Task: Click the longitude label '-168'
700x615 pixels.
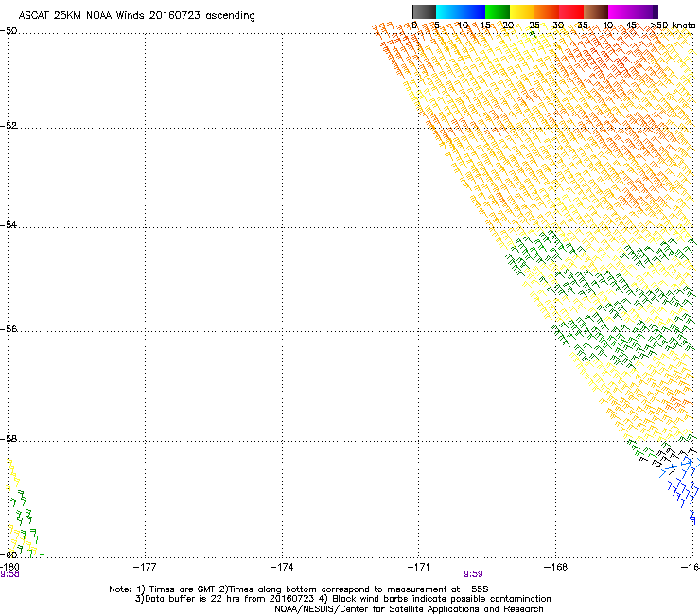Action: pos(556,567)
